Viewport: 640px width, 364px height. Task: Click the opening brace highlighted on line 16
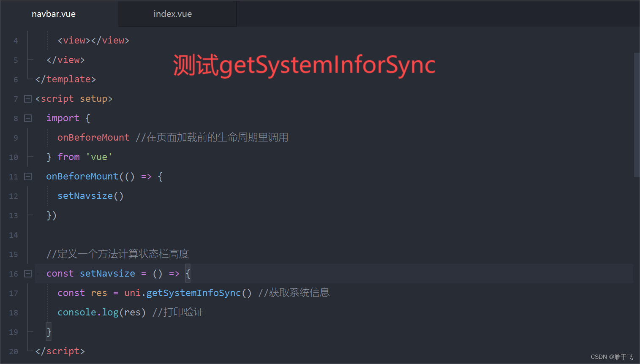(188, 274)
